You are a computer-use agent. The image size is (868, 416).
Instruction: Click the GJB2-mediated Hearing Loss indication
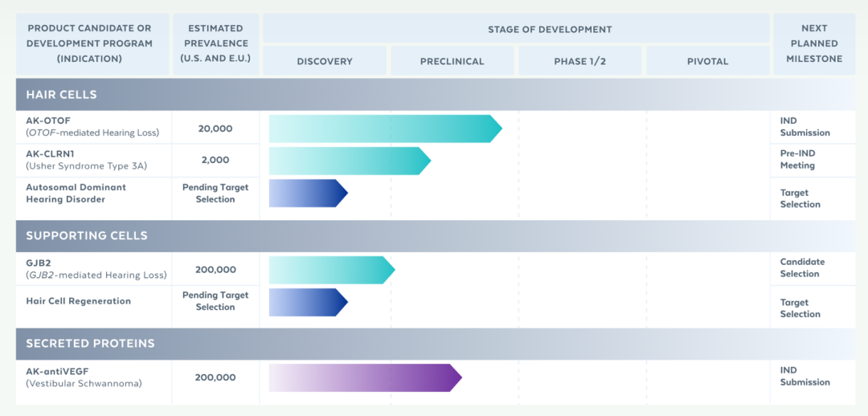tap(96, 275)
